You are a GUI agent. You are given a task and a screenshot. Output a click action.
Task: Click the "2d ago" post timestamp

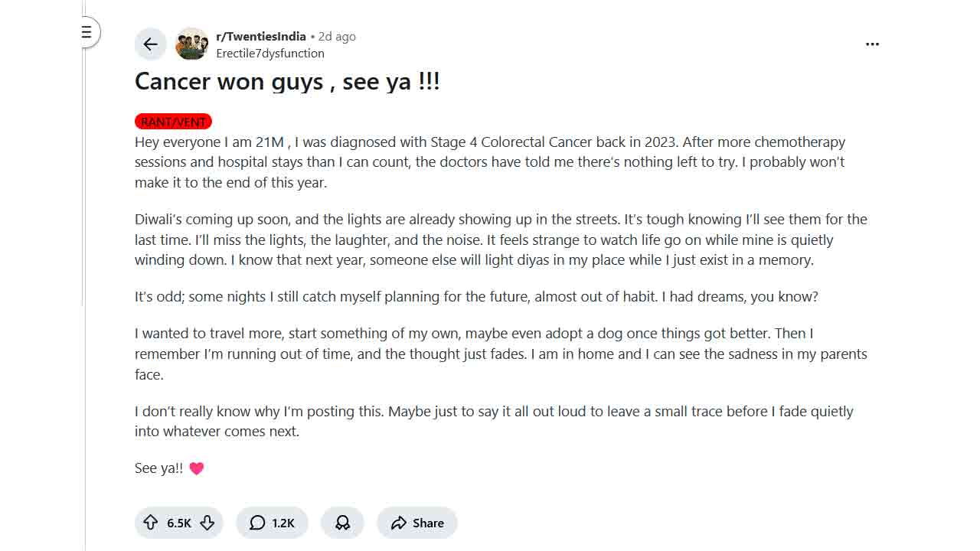pyautogui.click(x=337, y=36)
